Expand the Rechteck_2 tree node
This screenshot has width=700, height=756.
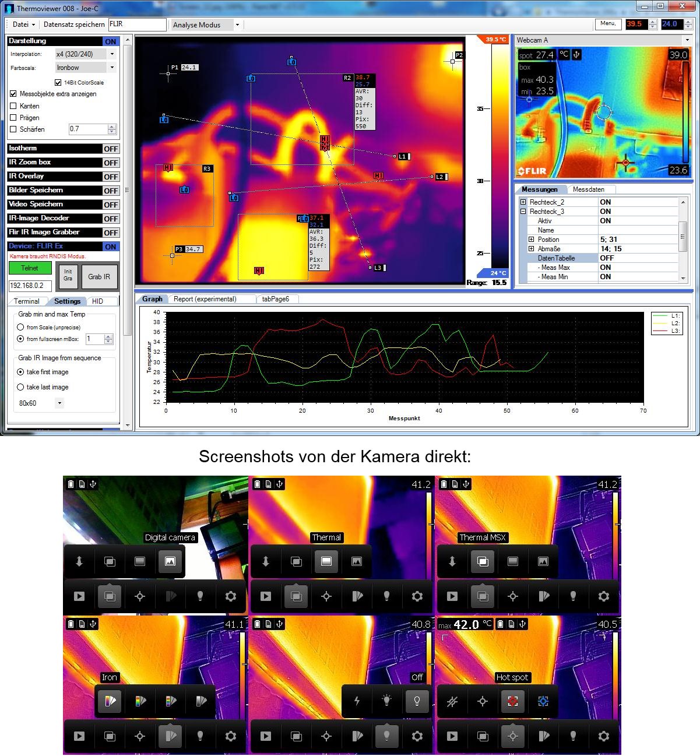coord(523,202)
